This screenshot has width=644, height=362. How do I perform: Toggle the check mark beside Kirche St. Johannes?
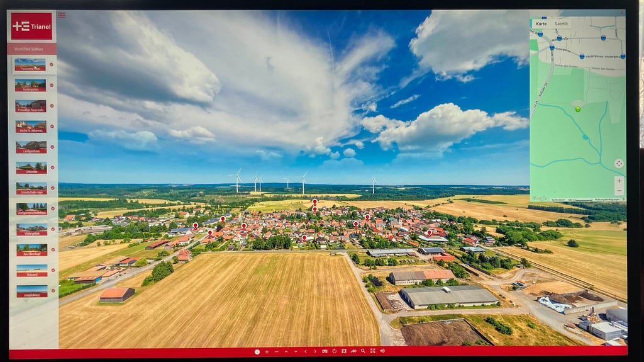(x=52, y=127)
